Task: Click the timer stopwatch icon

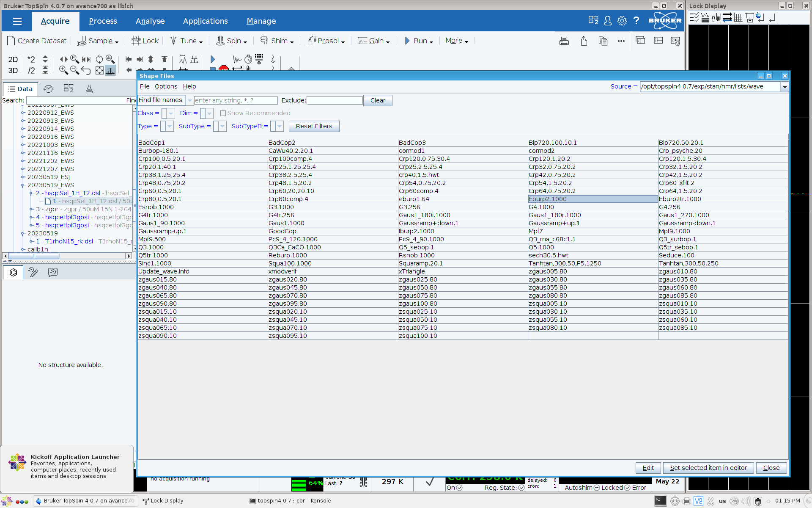Action: coord(248,59)
